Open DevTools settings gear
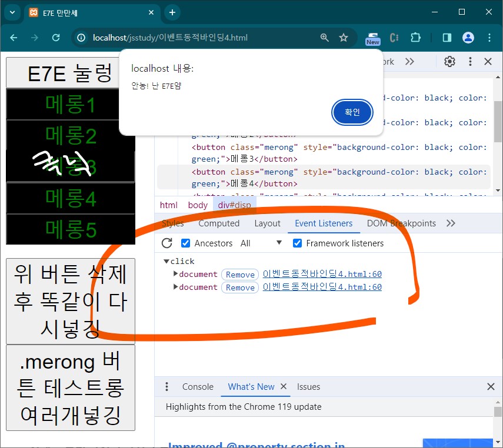Image resolution: width=503 pixels, height=448 pixels. [x=449, y=61]
